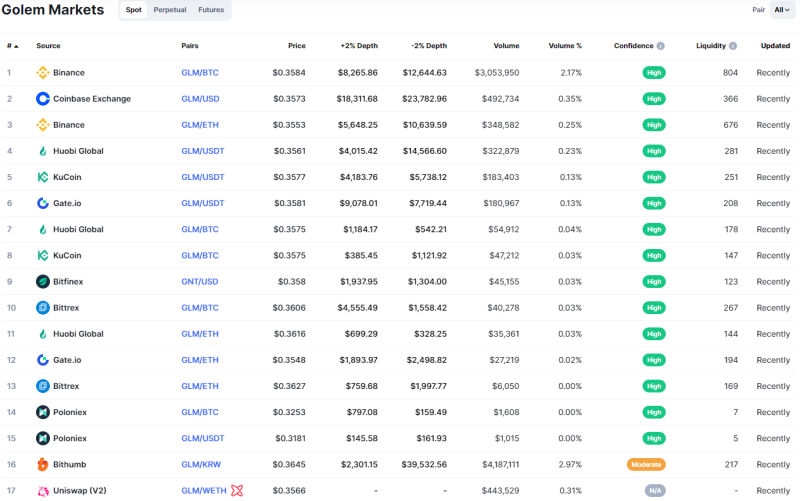Open Bithumb GLM/KRW pair link
The width and height of the screenshot is (800, 501).
coord(201,464)
